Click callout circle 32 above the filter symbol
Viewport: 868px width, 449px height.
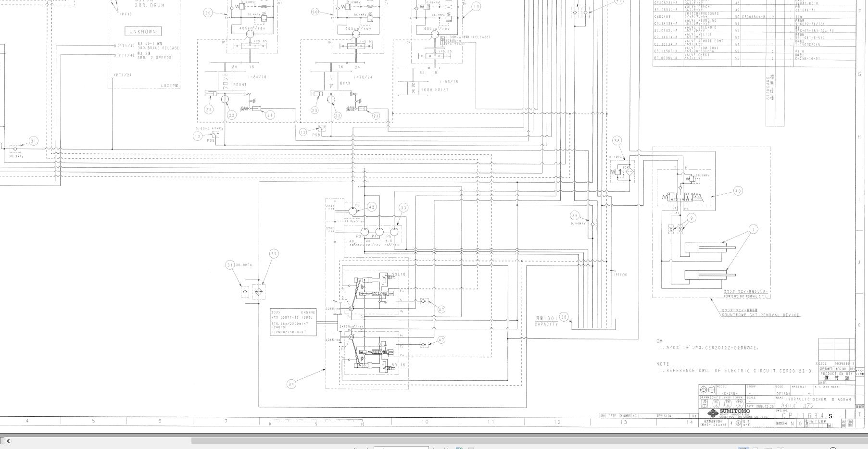click(274, 254)
